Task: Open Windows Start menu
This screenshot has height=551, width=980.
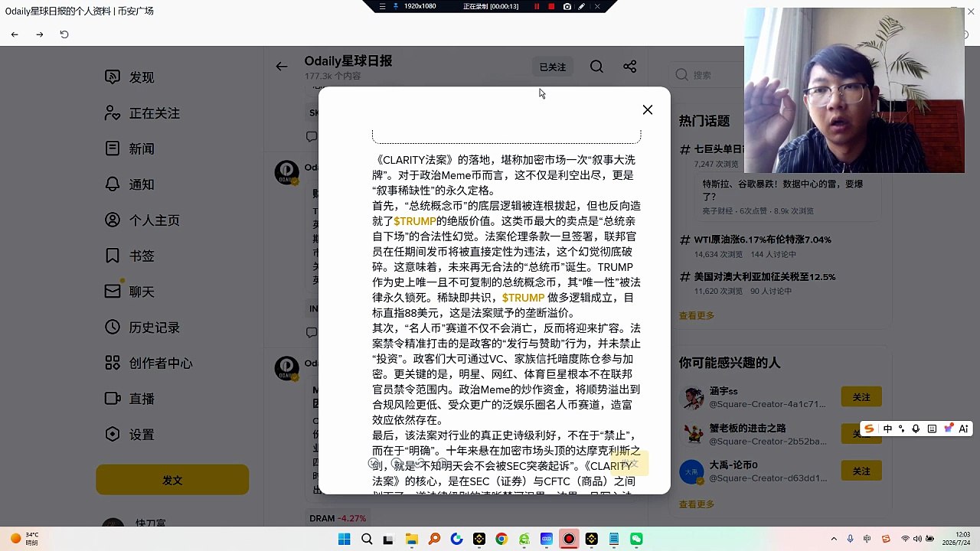Action: (x=344, y=539)
